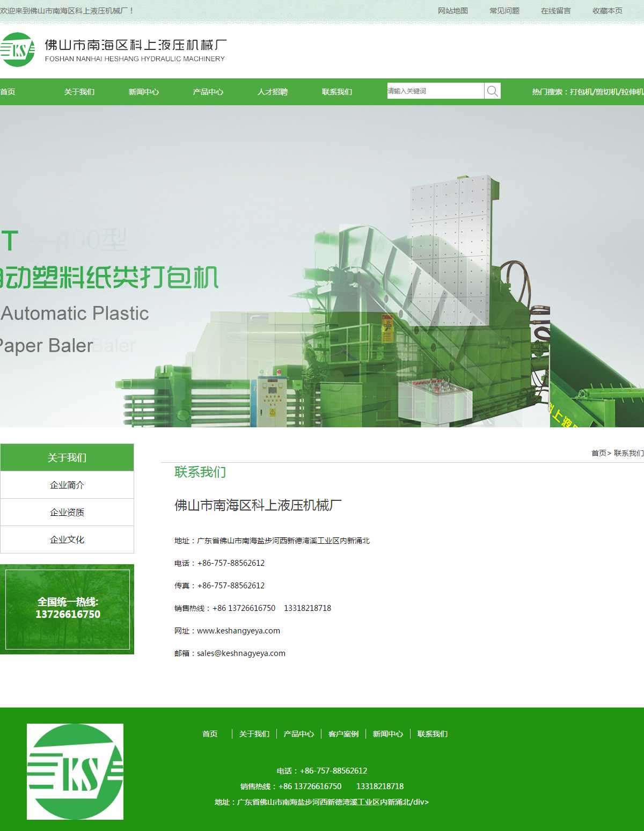The width and height of the screenshot is (644, 831).
Task: Click the large KS logo in footer
Action: [75, 771]
